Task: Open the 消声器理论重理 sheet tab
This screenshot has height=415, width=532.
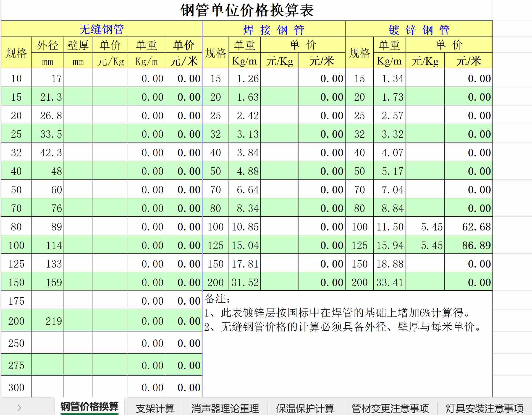Action: click(225, 408)
